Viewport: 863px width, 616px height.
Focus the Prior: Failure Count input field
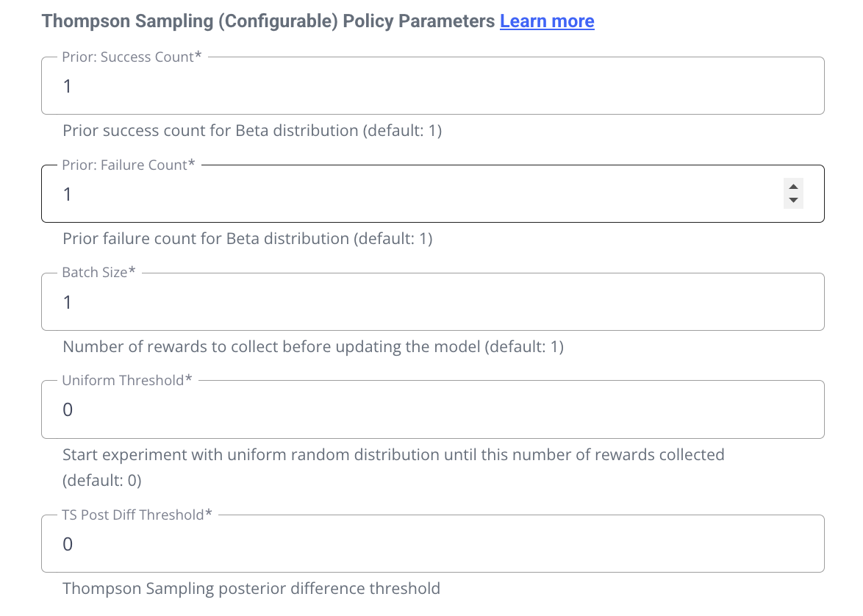[x=412, y=195]
